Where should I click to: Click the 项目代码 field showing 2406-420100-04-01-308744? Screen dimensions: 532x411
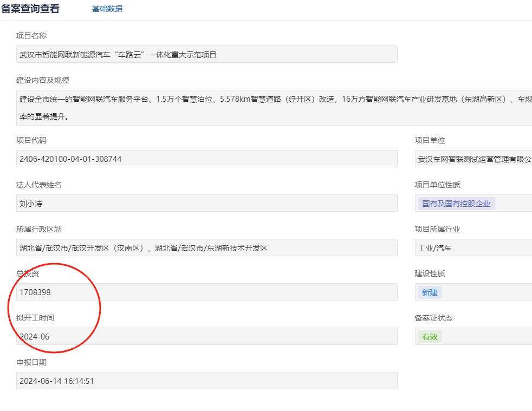[x=206, y=159]
